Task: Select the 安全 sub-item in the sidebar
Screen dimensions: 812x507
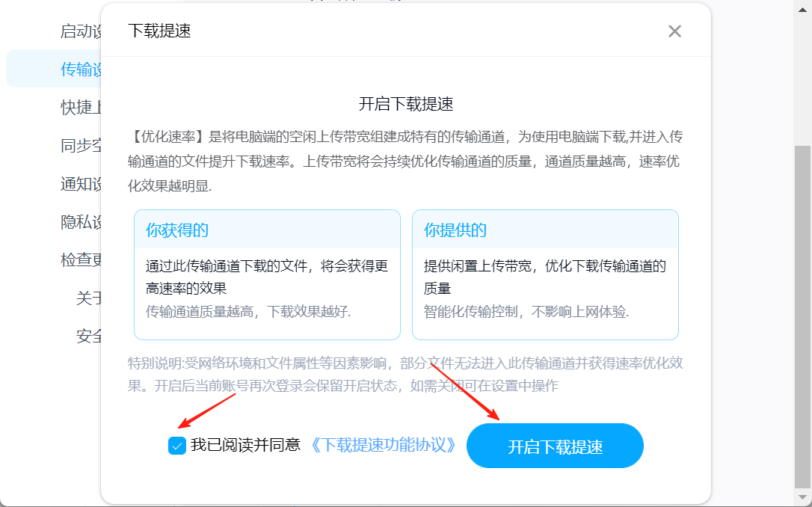Action: click(88, 336)
